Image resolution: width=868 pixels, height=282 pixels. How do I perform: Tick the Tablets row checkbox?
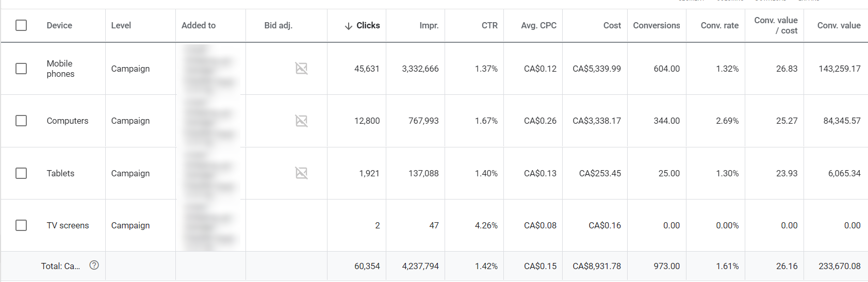21,173
